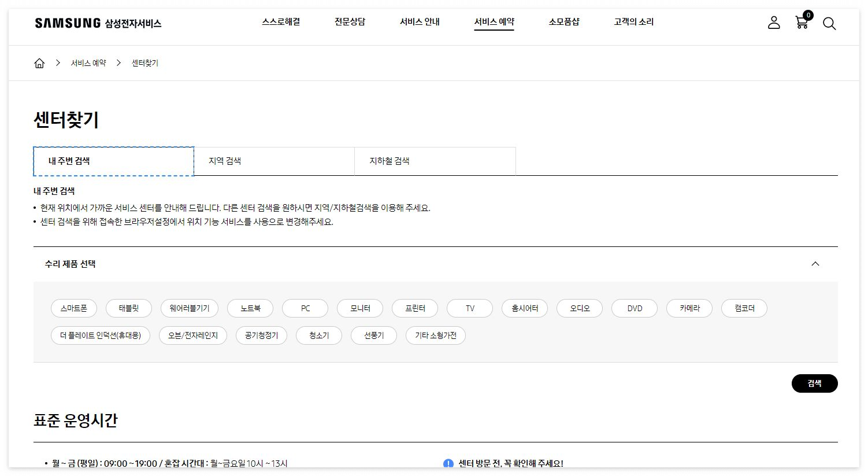Switch to the 지하철 검색 tab

[435, 161]
